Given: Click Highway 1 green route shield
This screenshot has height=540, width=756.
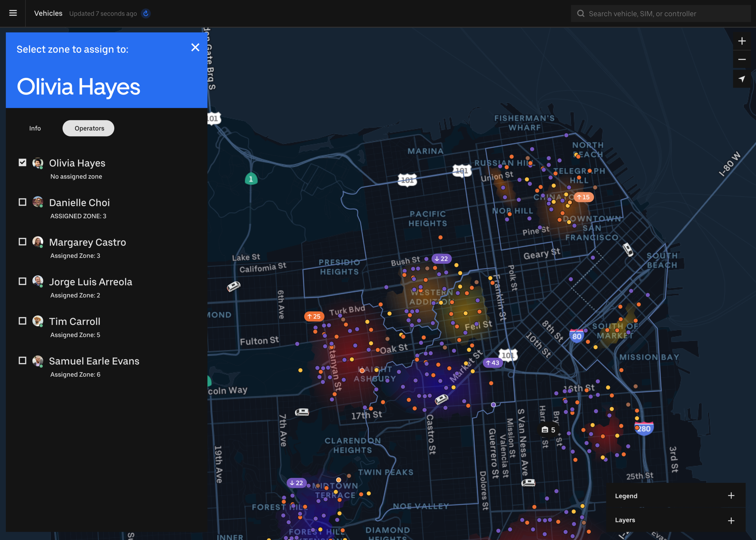Looking at the screenshot, I should coord(251,179).
